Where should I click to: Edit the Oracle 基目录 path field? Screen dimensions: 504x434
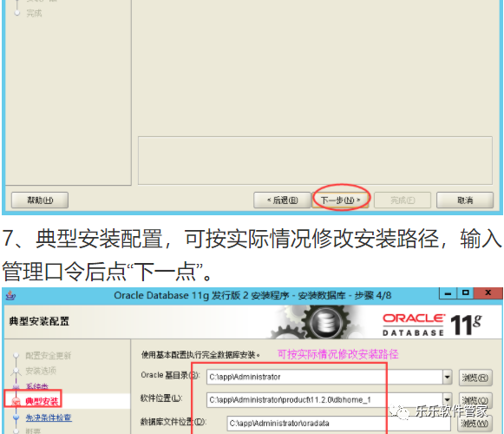click(324, 377)
